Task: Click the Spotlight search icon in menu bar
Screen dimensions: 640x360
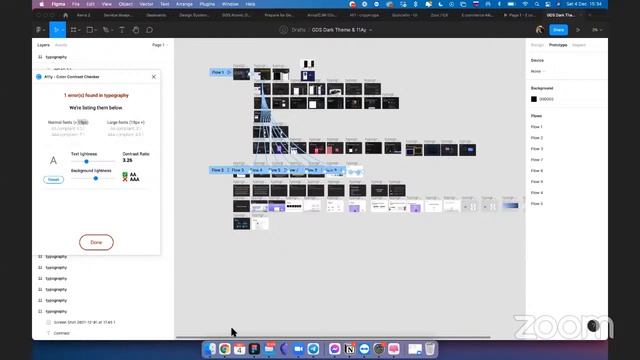Action: pyautogui.click(x=537, y=4)
